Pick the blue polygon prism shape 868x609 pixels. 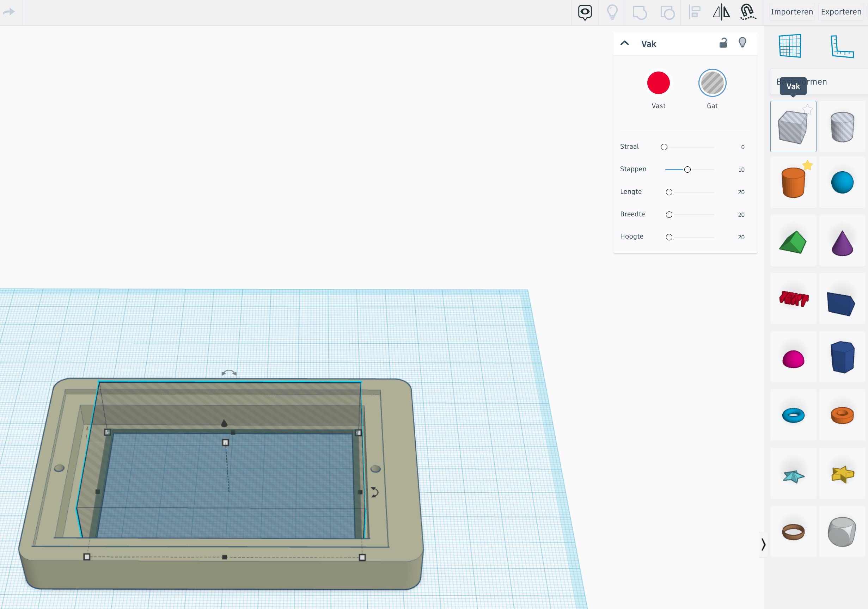pos(842,357)
